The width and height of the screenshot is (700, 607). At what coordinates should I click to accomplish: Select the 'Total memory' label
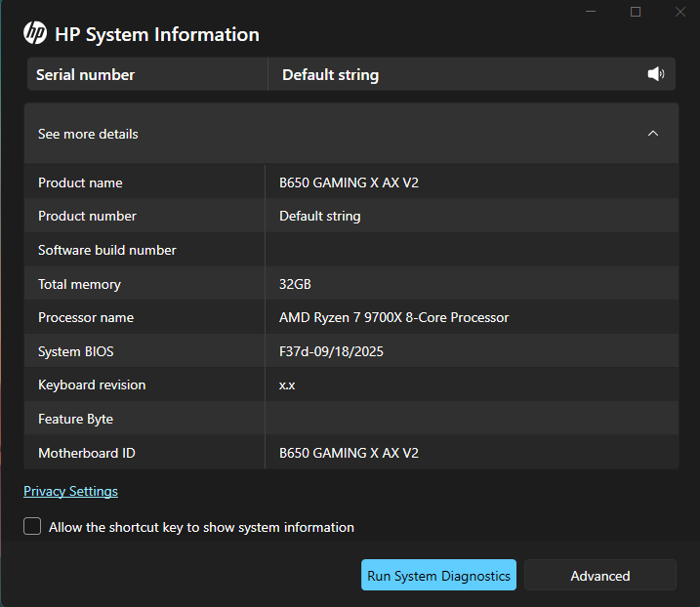79,284
